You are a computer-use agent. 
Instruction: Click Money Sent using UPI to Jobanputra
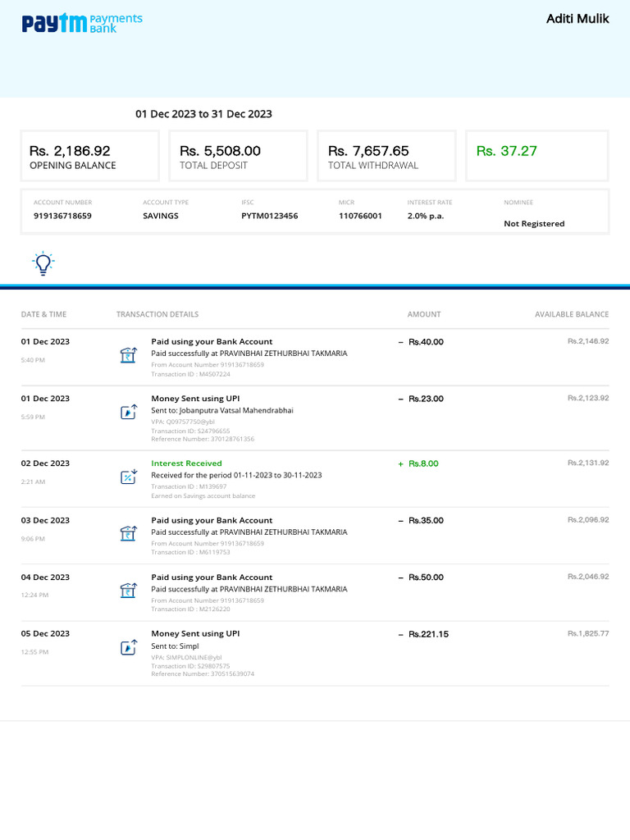[x=195, y=399]
